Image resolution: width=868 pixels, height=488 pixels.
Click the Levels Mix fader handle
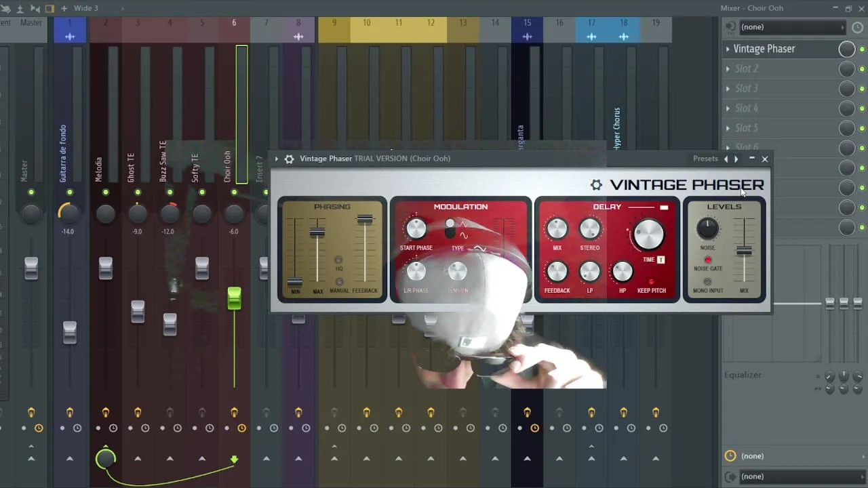744,251
